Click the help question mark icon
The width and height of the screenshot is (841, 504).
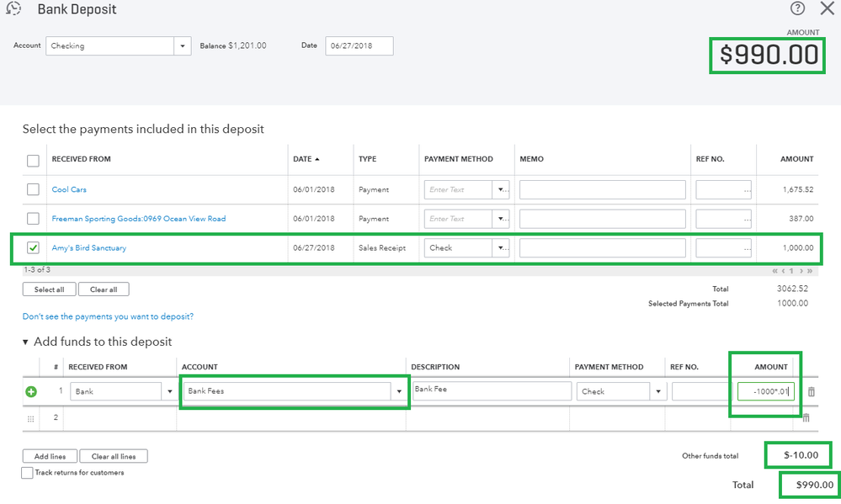pyautogui.click(x=797, y=8)
